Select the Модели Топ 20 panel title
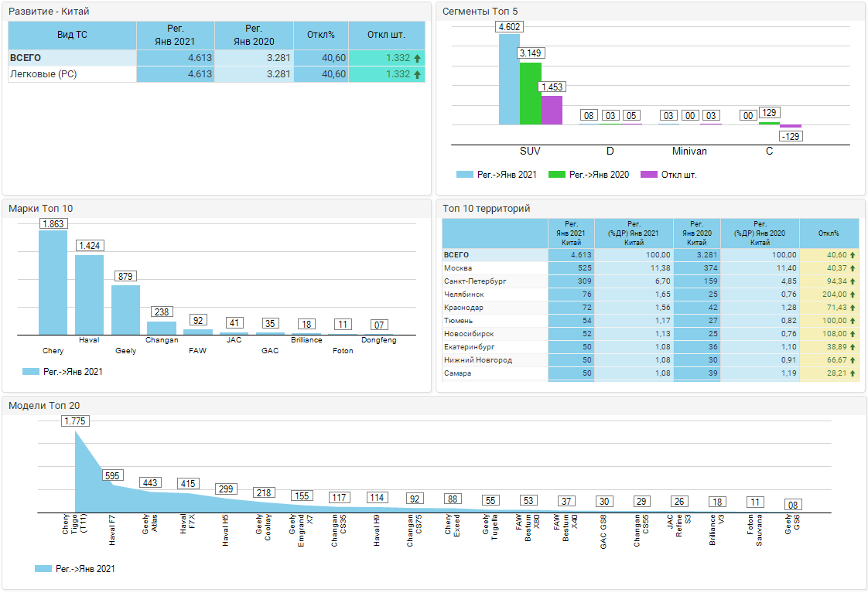 point(44,405)
